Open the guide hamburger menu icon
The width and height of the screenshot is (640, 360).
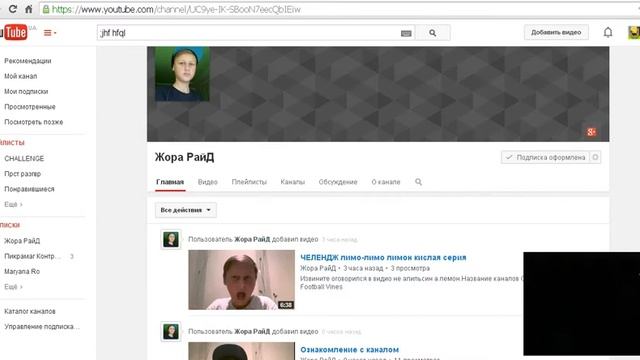tap(50, 33)
